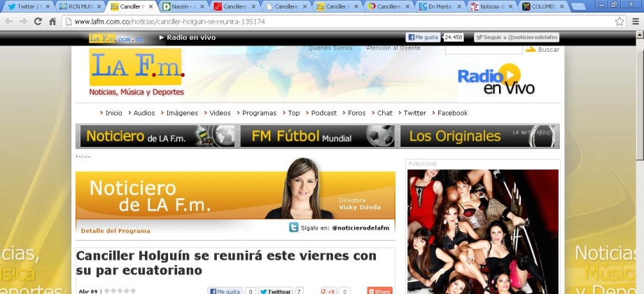The image size is (644, 294).
Task: Click the small LA F.m. com.co logo in the top bar
Action: 116,38
